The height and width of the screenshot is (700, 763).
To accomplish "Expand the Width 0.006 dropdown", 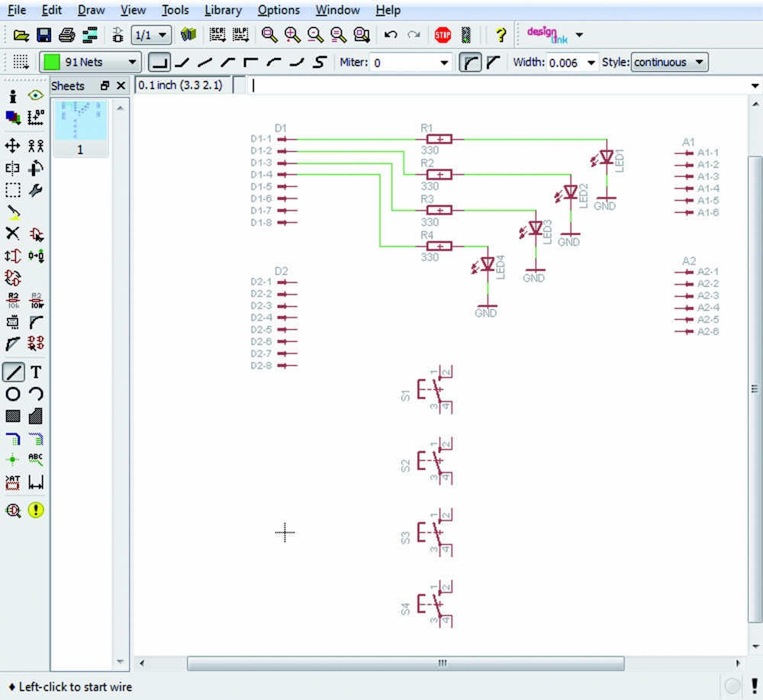I will [x=591, y=63].
